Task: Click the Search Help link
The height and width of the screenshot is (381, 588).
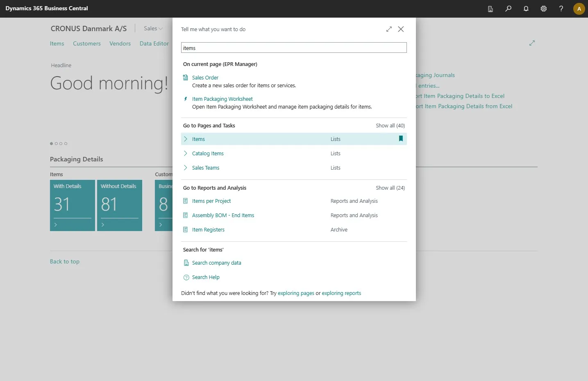Action: point(206,277)
